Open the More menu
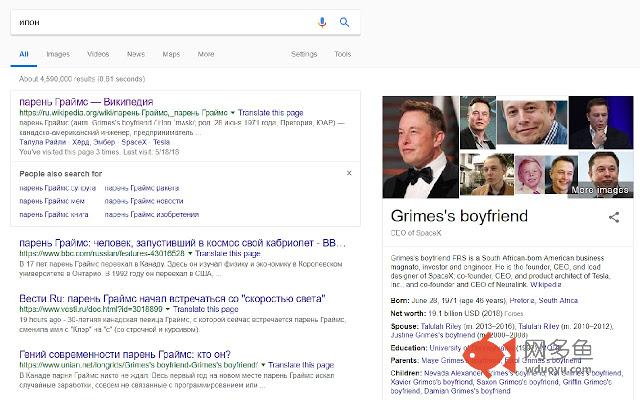640x400 pixels. (x=206, y=54)
